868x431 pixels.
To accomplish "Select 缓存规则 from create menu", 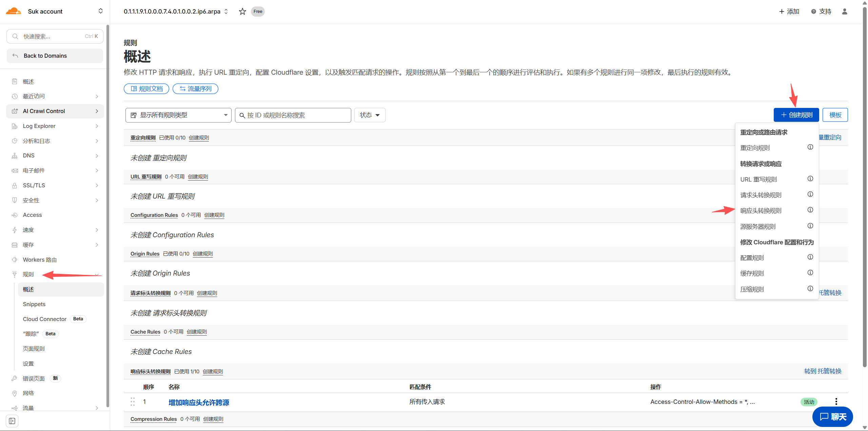I will (752, 274).
